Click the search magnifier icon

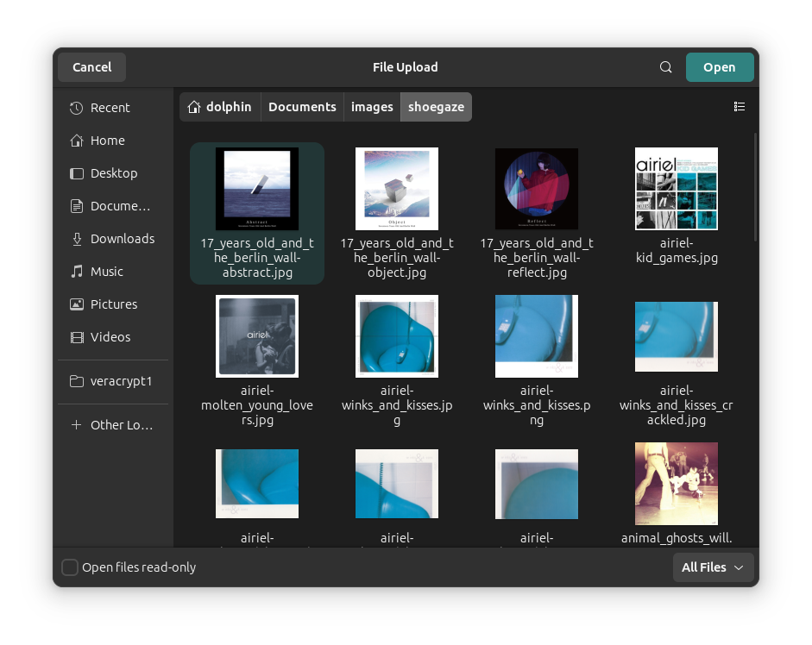coord(665,67)
